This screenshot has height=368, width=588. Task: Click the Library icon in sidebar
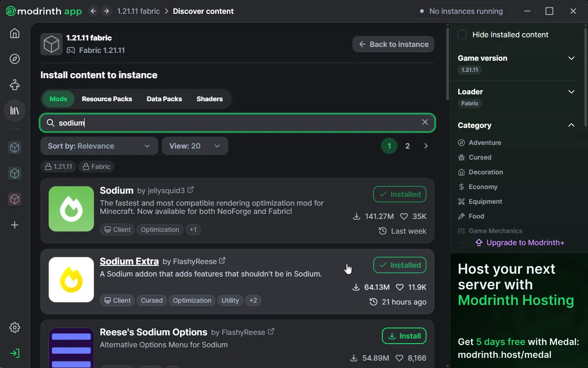(14, 110)
